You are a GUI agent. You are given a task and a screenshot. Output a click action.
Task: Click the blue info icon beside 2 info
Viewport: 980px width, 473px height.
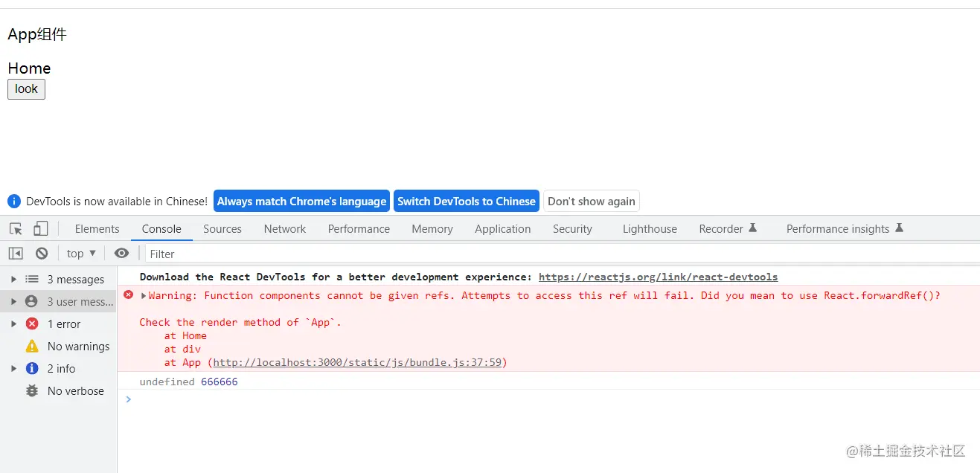pyautogui.click(x=32, y=369)
